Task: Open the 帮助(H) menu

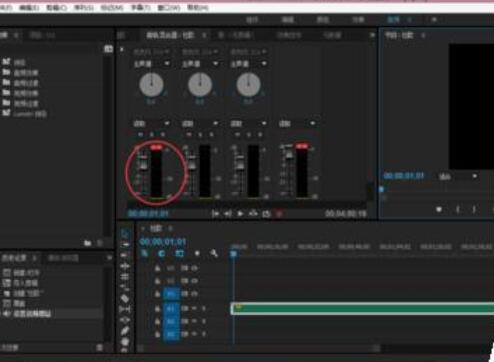Action: 198,7
